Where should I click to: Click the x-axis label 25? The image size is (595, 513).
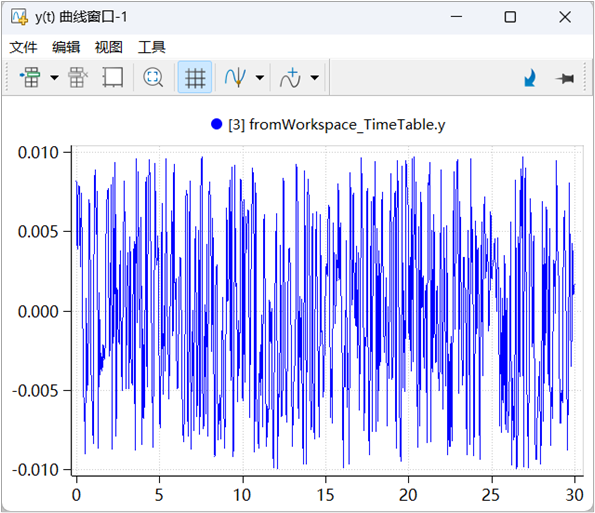pyautogui.click(x=491, y=495)
